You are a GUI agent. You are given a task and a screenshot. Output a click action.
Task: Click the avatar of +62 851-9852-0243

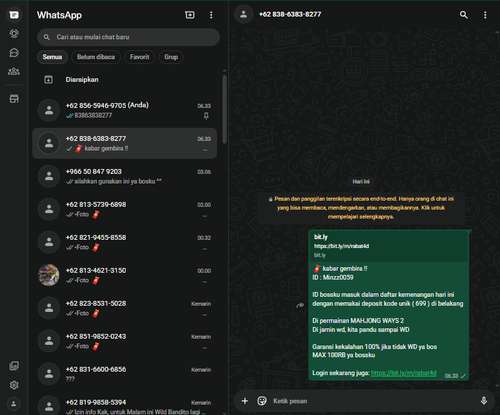click(x=49, y=341)
